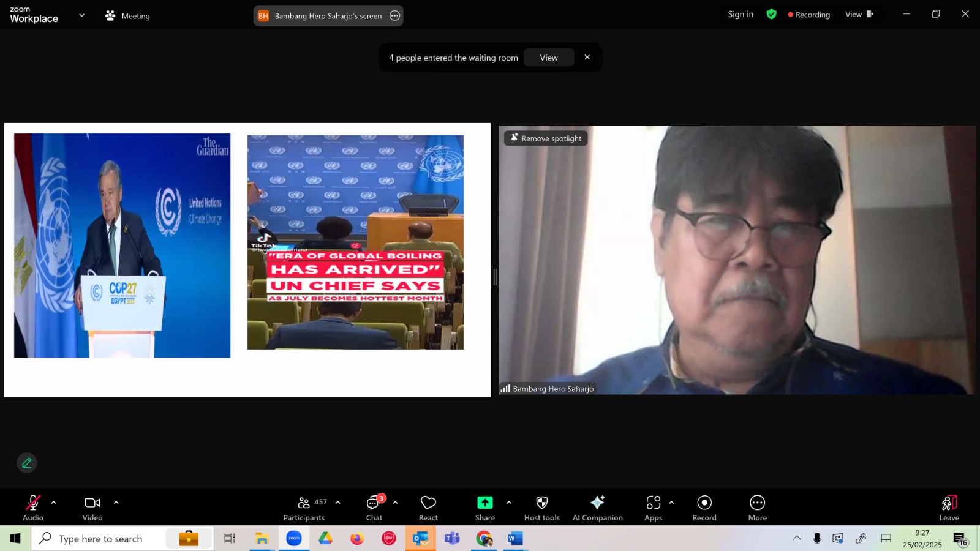Viewport: 980px width, 551px height.
Task: Expand the share options arrow
Action: (x=508, y=503)
